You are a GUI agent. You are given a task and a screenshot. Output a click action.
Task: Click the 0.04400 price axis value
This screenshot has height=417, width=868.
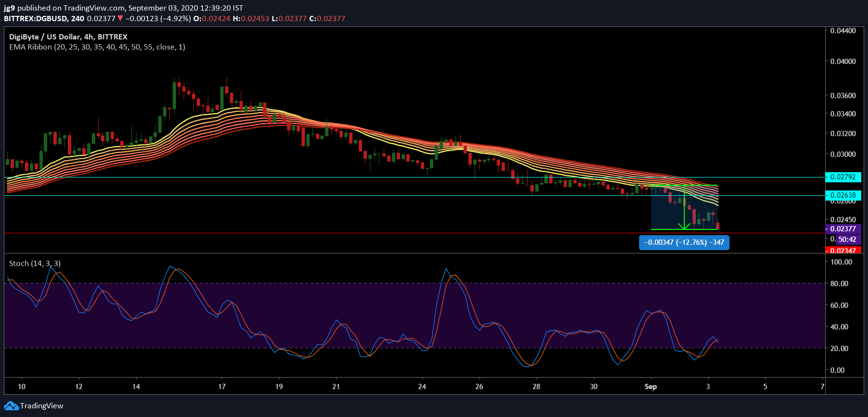click(843, 31)
